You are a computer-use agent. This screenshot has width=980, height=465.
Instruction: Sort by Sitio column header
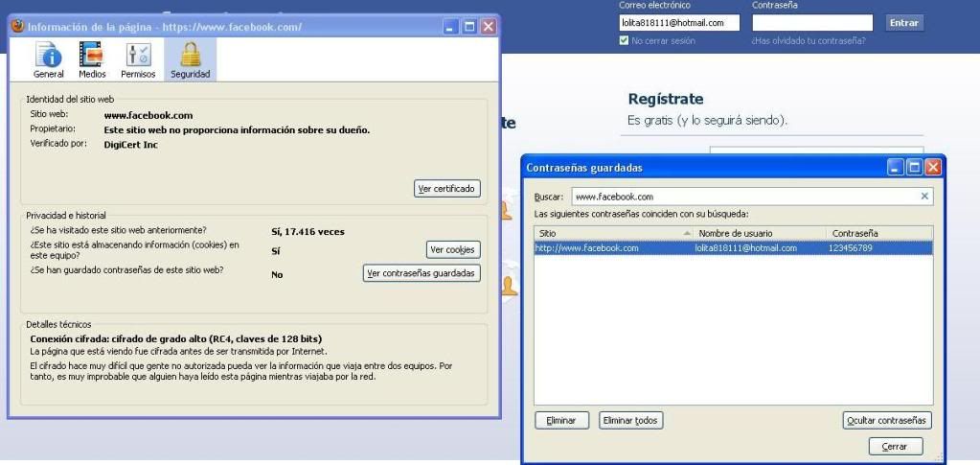coord(614,233)
